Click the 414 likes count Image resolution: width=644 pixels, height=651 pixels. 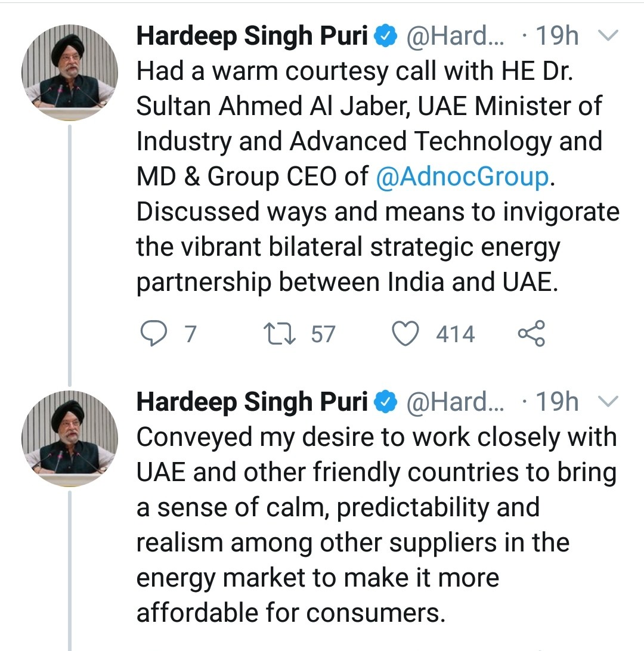pos(455,334)
